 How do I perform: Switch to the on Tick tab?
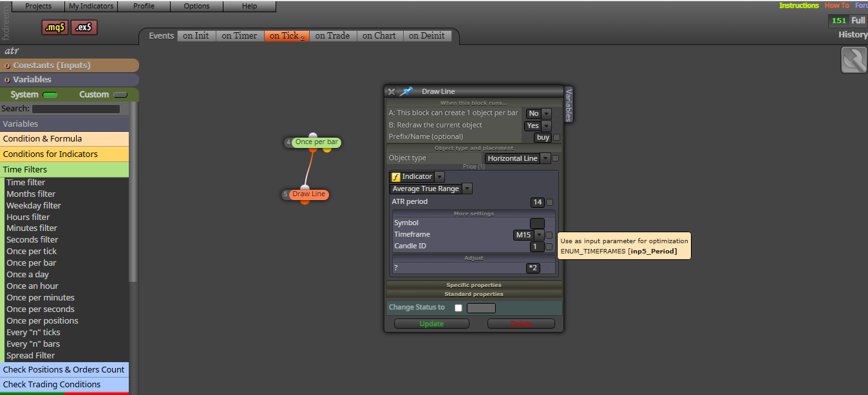(287, 36)
